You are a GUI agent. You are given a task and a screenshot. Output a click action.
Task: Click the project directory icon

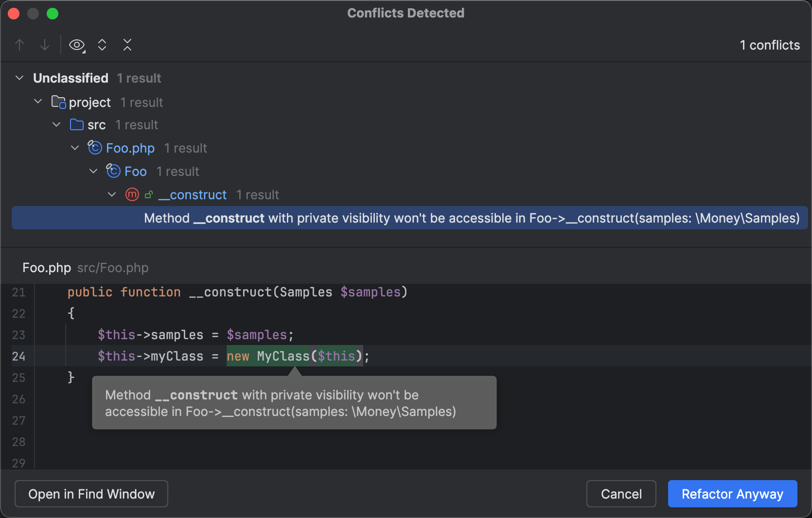point(58,102)
